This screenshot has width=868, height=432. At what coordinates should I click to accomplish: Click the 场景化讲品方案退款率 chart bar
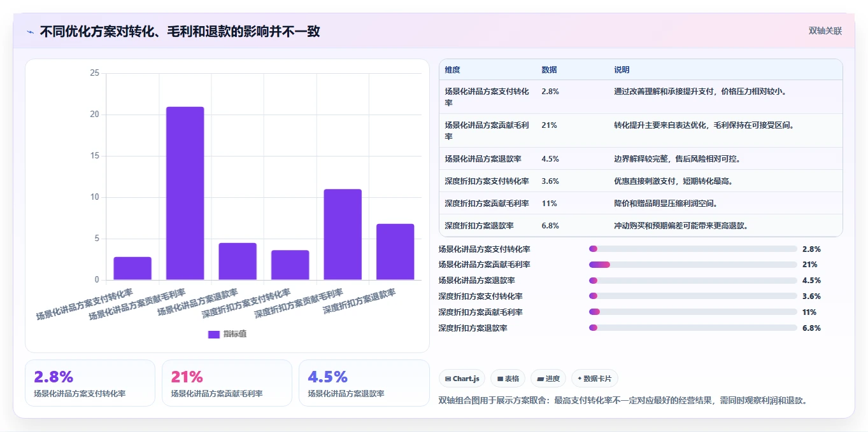[238, 261]
